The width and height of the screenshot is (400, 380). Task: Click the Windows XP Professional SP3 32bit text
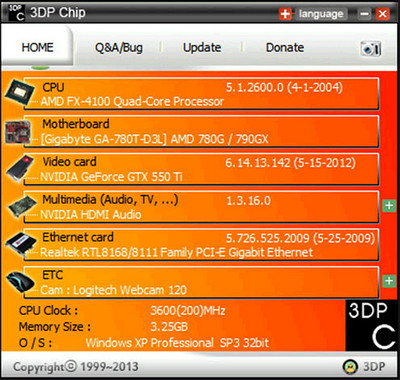pos(177,343)
